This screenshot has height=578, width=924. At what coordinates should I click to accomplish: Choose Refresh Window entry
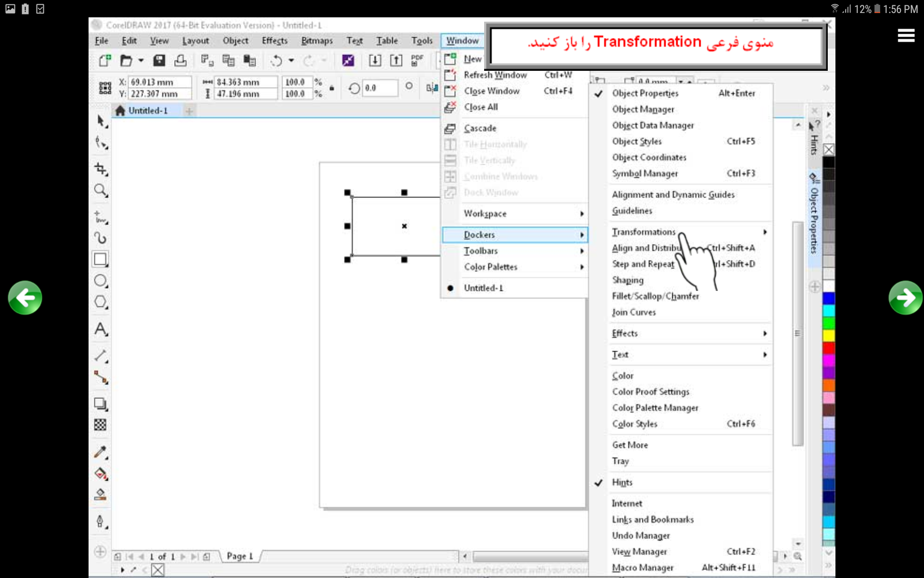pyautogui.click(x=514, y=75)
